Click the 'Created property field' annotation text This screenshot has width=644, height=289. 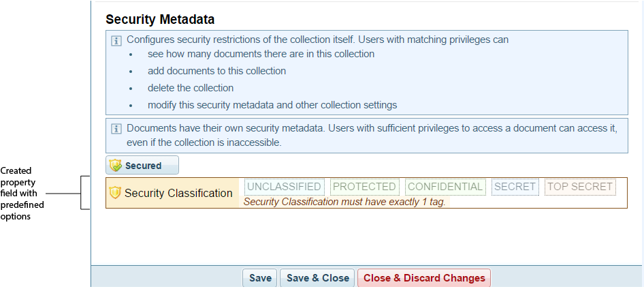19,194
